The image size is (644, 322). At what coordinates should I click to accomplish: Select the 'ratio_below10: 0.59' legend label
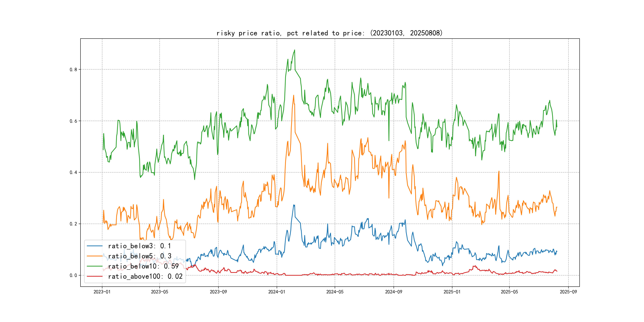click(x=143, y=266)
